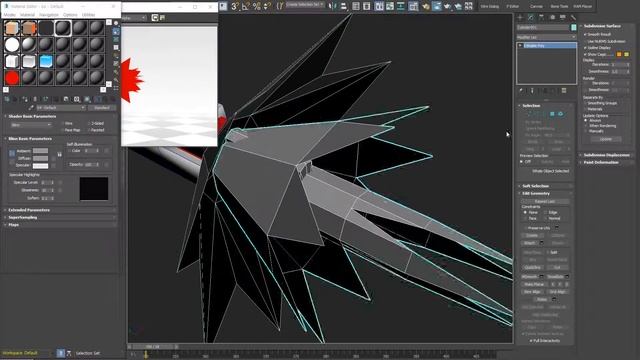Open the material name dropdown
The height and width of the screenshot is (360, 640).
[x=61, y=108]
